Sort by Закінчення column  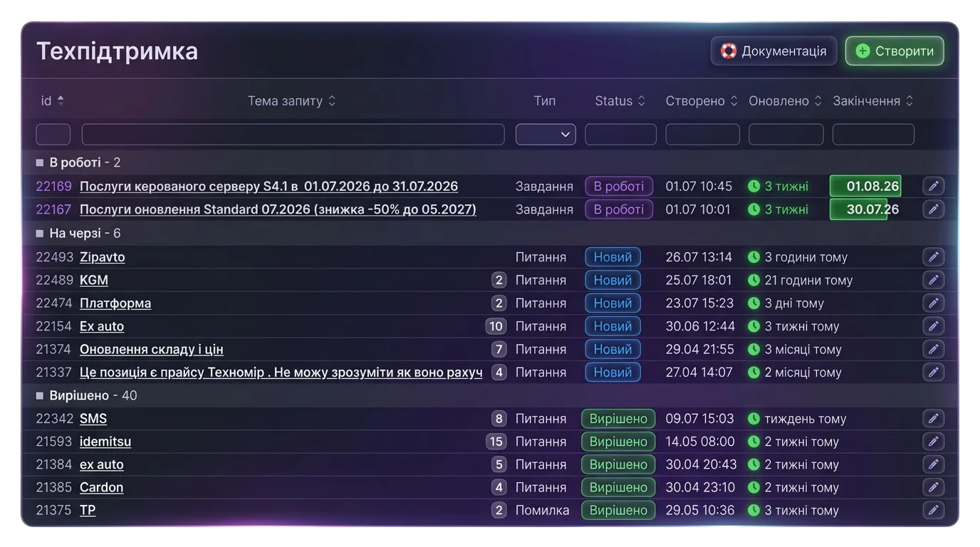pyautogui.click(x=873, y=101)
